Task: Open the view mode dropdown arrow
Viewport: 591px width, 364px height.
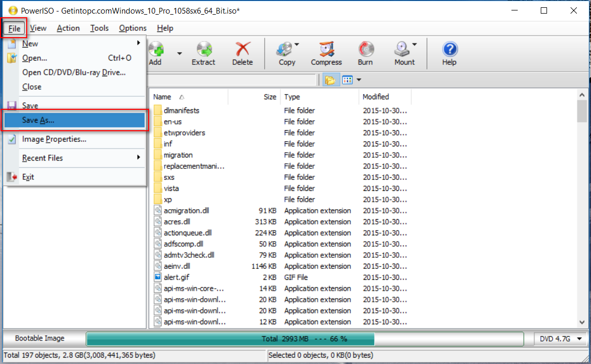Action: (x=359, y=80)
